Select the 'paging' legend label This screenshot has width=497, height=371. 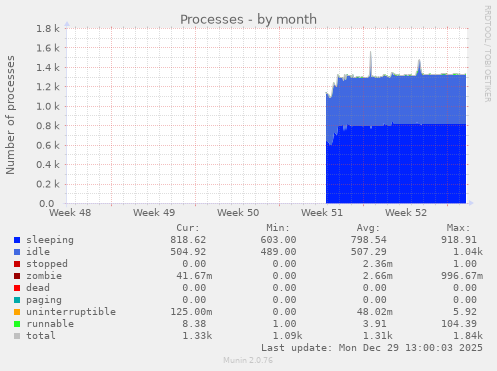(x=44, y=300)
